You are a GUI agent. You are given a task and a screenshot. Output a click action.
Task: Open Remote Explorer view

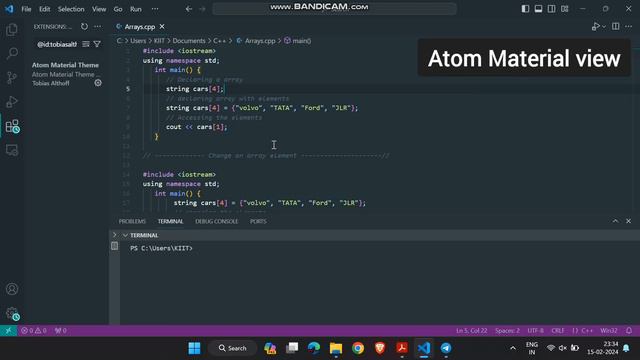(x=12, y=150)
